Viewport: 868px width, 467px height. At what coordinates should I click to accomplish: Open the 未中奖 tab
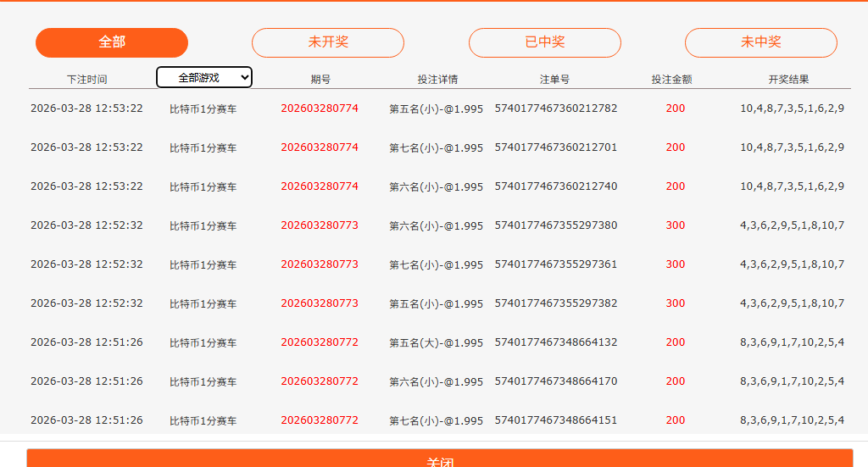760,42
